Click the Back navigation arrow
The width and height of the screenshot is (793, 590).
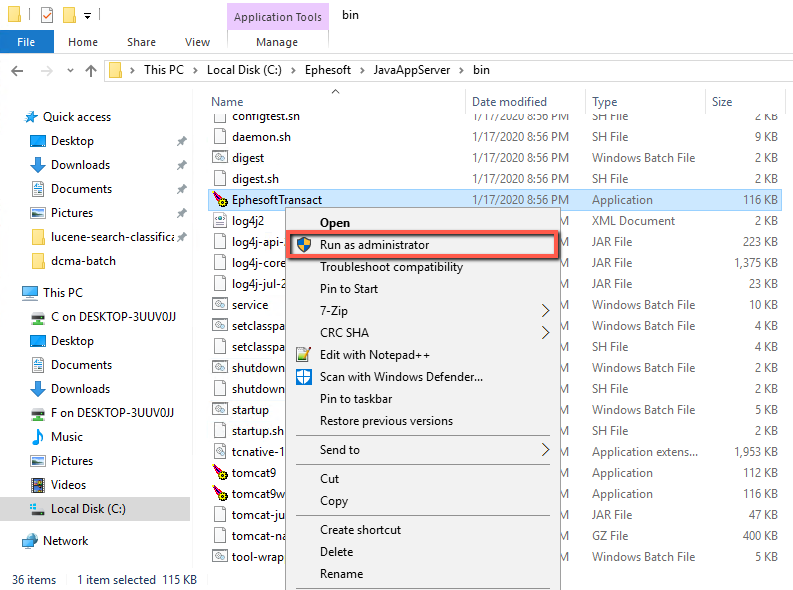17,71
